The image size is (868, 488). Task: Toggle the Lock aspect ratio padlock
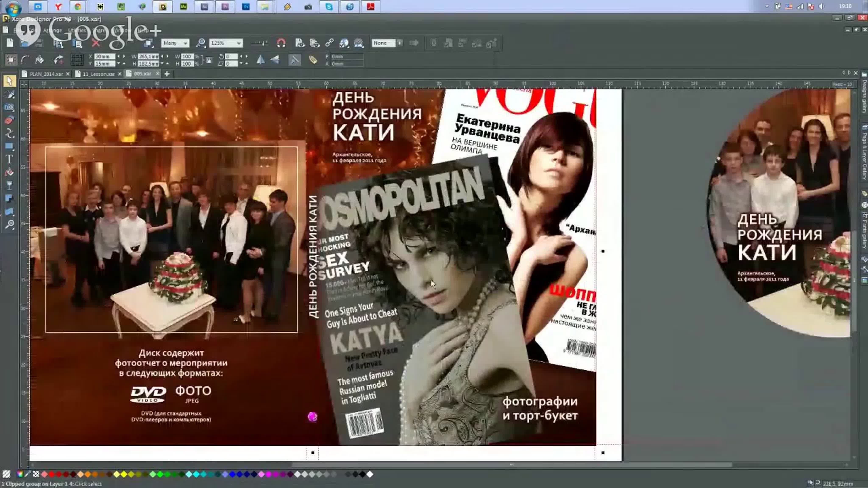click(209, 60)
